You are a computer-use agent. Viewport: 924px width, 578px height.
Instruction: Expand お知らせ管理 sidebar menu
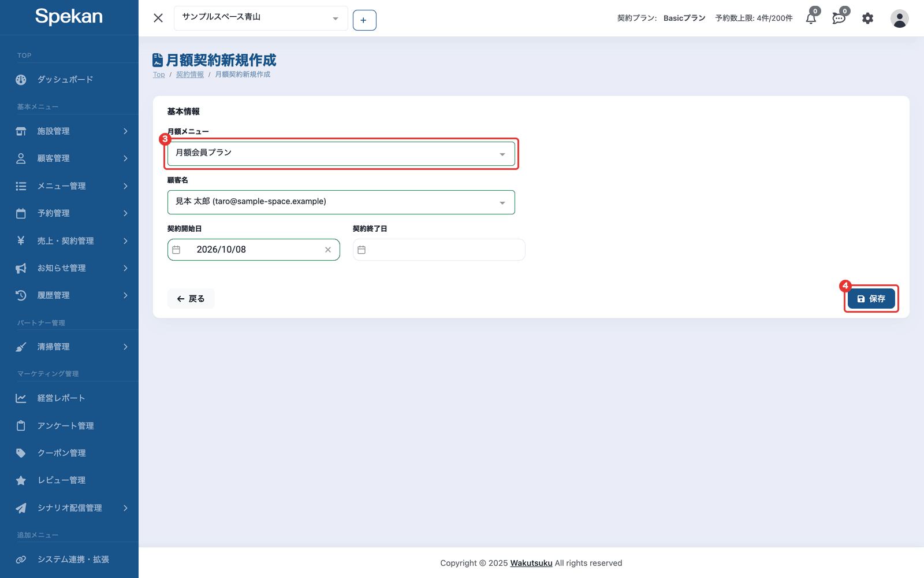click(69, 268)
